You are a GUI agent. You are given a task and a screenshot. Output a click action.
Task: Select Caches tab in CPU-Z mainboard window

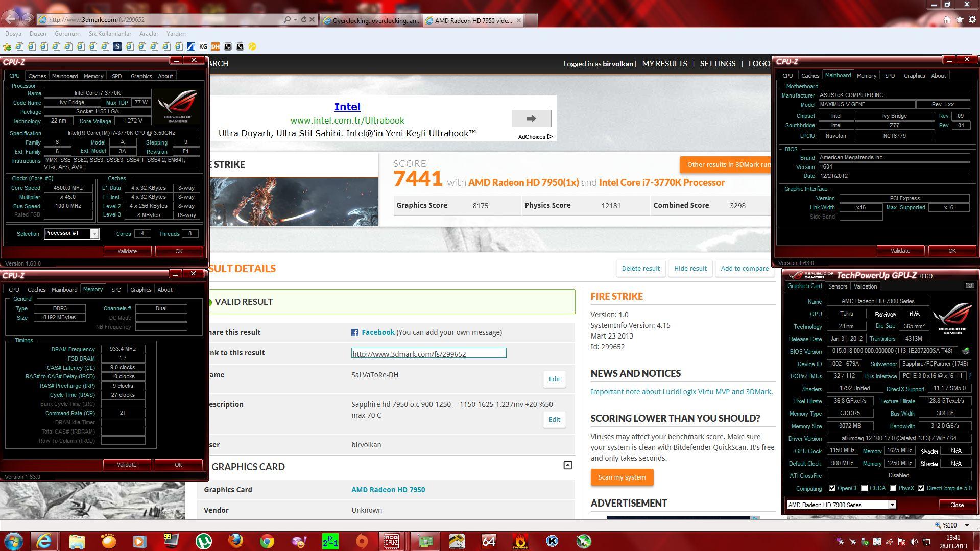tap(810, 76)
